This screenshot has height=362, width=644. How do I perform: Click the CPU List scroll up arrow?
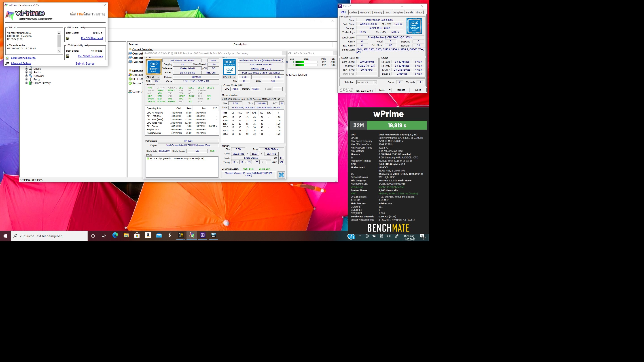pyautogui.click(x=59, y=33)
